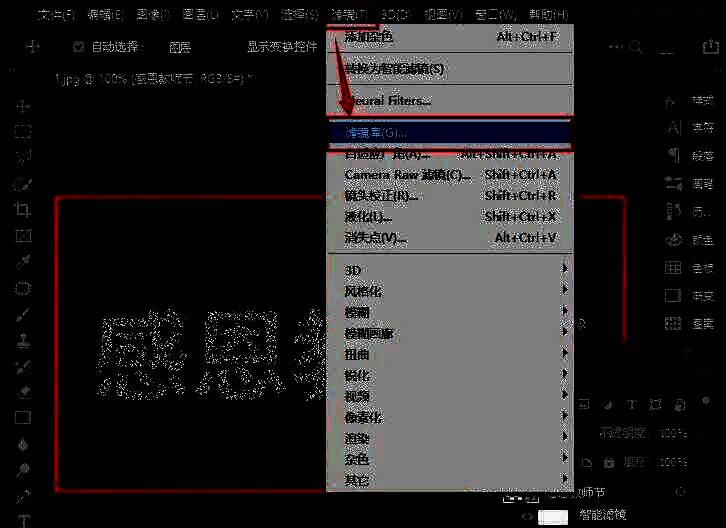Open the Styles (样式) panel

(689, 101)
